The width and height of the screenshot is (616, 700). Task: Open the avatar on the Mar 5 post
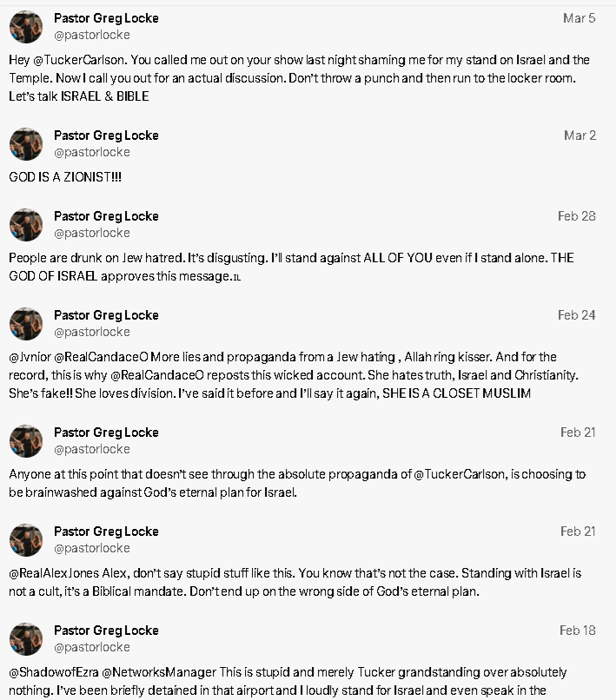pyautogui.click(x=26, y=27)
